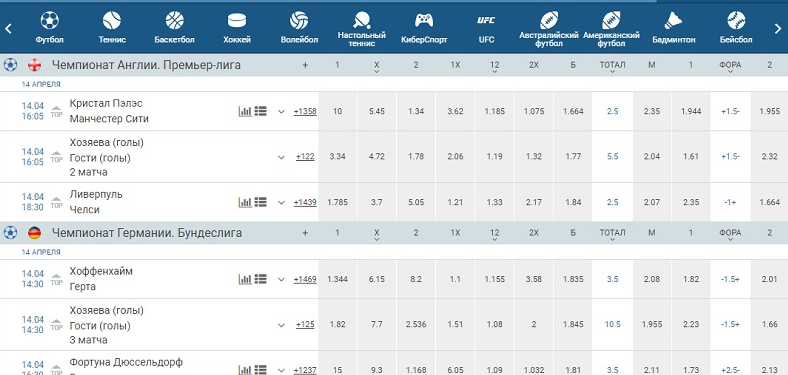Bet odds 10 on Кристал Пэлэс win
Screen dimensions: 788x375
coord(337,111)
